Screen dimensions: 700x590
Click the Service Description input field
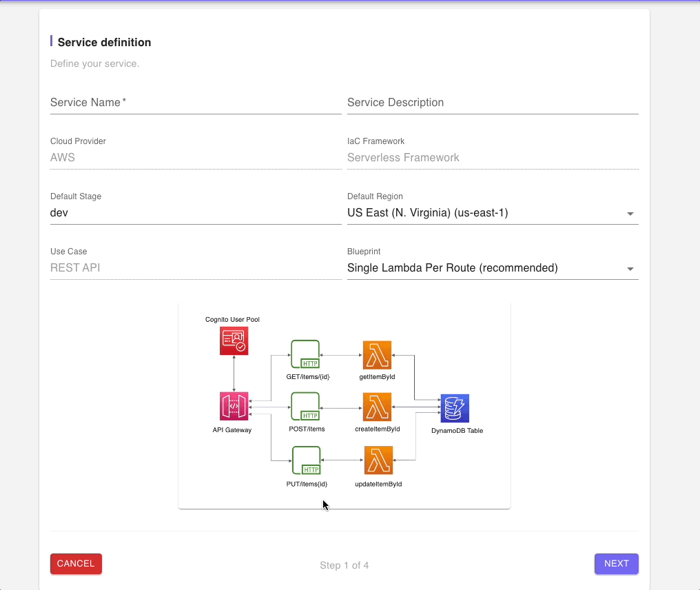point(493,103)
